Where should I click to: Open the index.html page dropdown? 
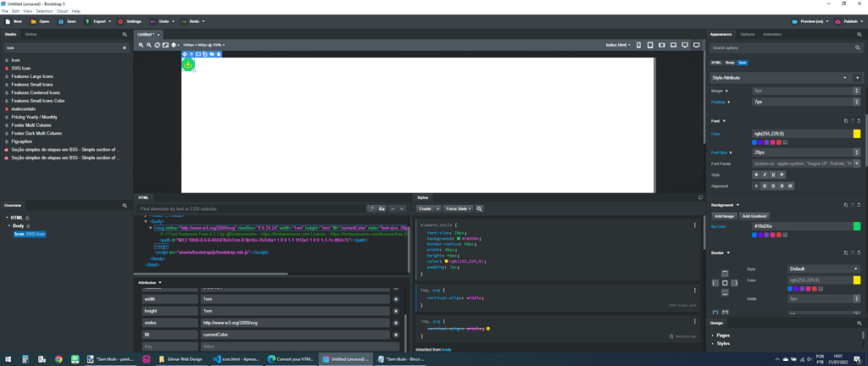pos(618,45)
